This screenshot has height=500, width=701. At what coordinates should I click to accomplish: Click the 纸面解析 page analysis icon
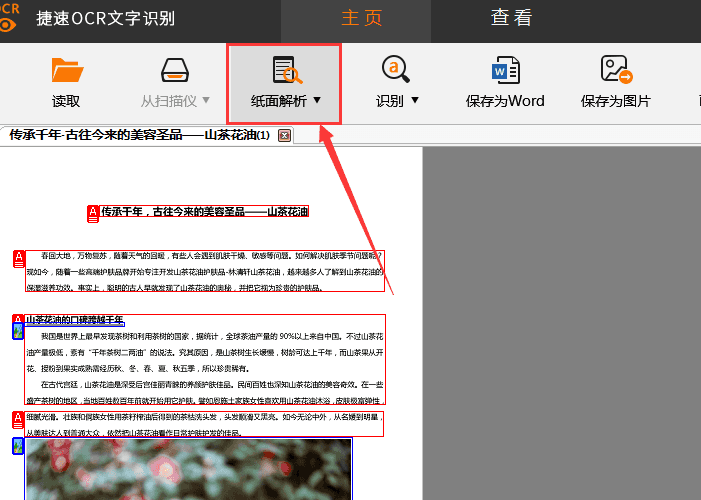click(x=286, y=70)
